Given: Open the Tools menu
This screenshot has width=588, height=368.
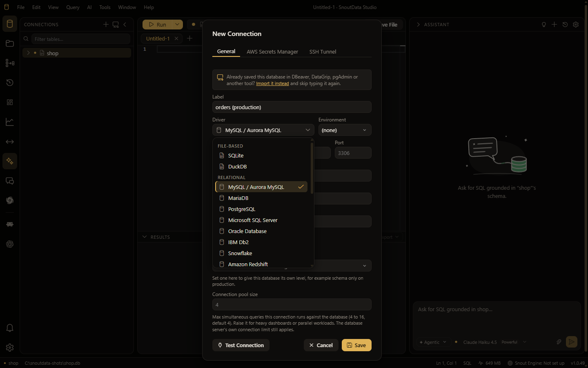Looking at the screenshot, I should pyautogui.click(x=105, y=7).
